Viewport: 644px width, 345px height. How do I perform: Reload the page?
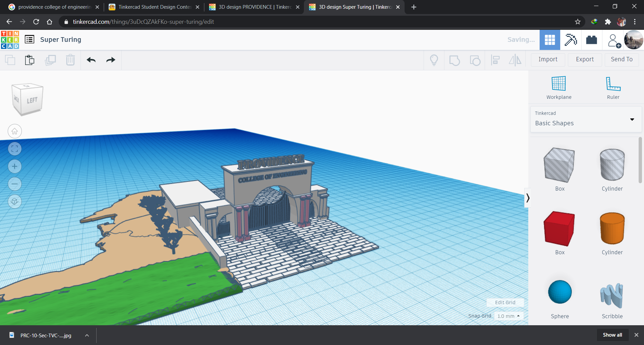(x=36, y=22)
